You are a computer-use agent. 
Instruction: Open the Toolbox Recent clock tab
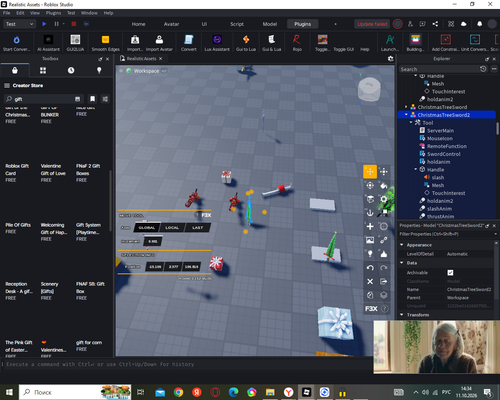pos(71,70)
